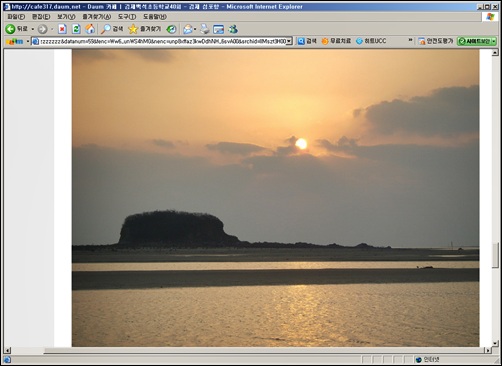Viewport: 502px width, 366px height.
Task: Stop loading with the red X icon
Action: [62, 29]
